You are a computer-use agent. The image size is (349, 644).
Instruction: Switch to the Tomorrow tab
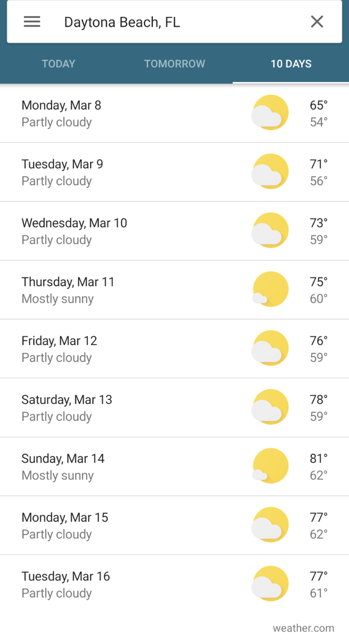coord(175,64)
